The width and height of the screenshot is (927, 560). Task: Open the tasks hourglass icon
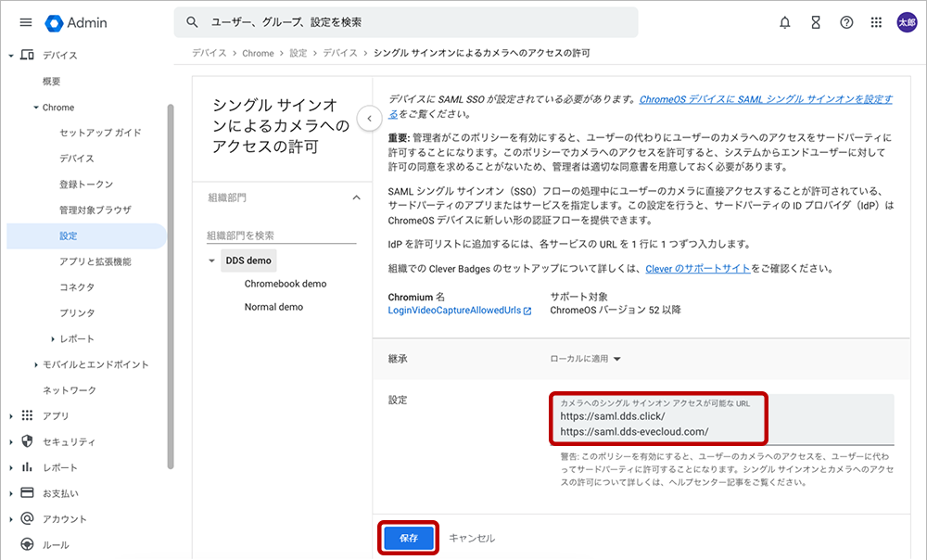816,22
